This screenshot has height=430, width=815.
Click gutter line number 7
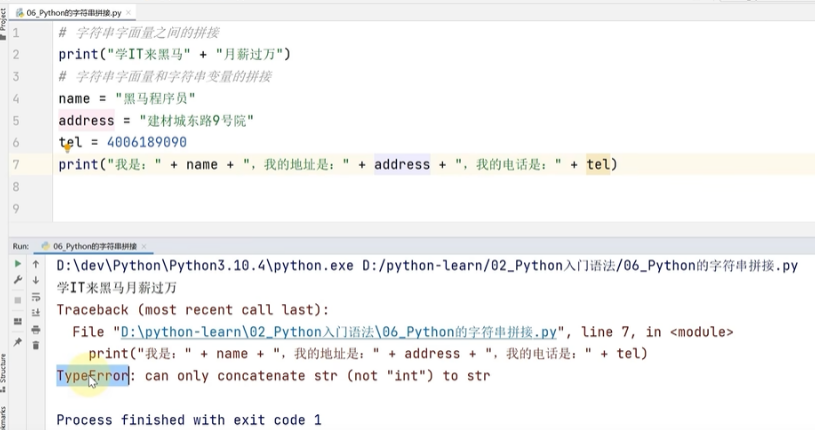click(x=16, y=165)
